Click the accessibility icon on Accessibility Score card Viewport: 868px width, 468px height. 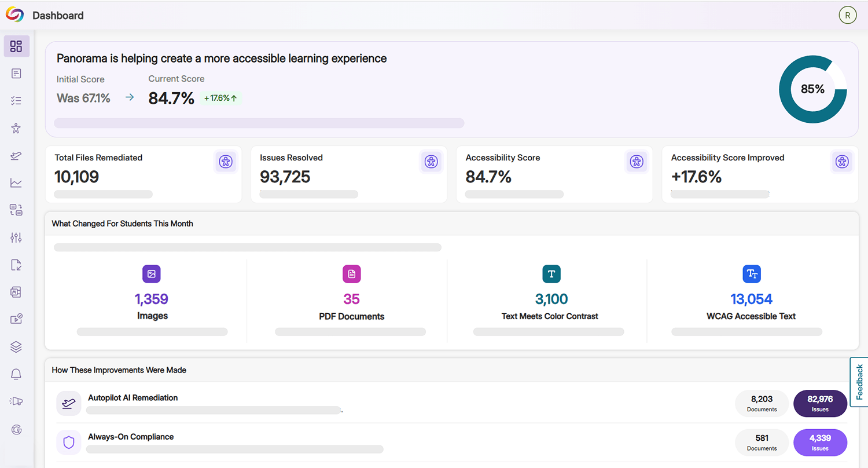tap(637, 162)
